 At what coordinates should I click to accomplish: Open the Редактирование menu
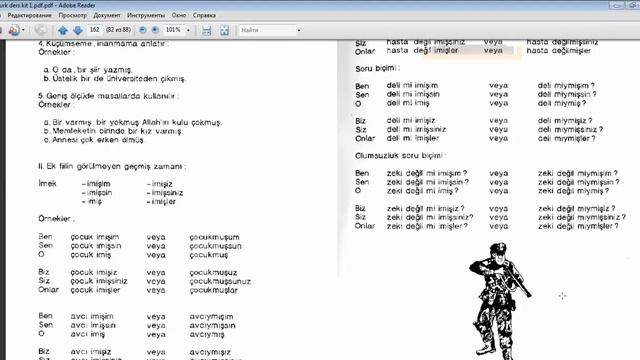tap(29, 15)
